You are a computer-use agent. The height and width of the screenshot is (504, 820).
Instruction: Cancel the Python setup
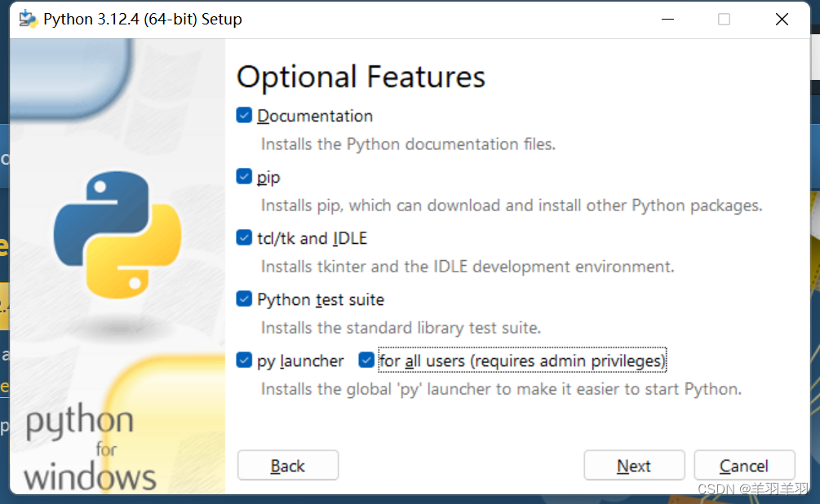[744, 466]
